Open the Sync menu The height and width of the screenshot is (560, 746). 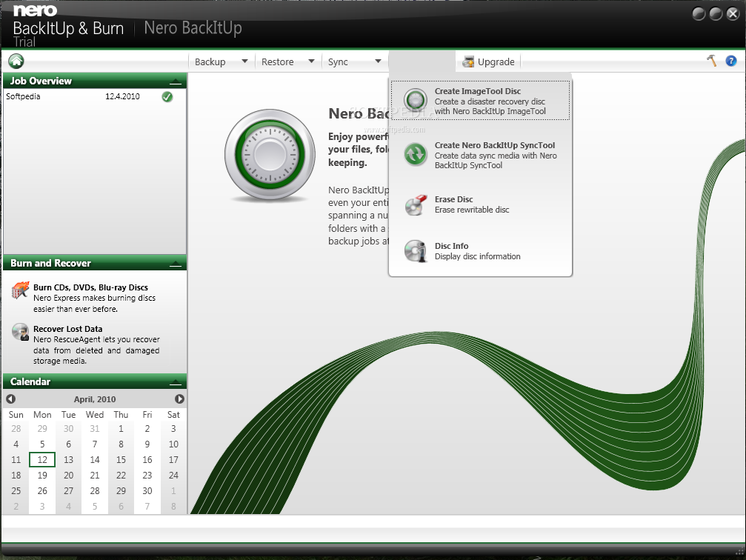[x=338, y=62]
